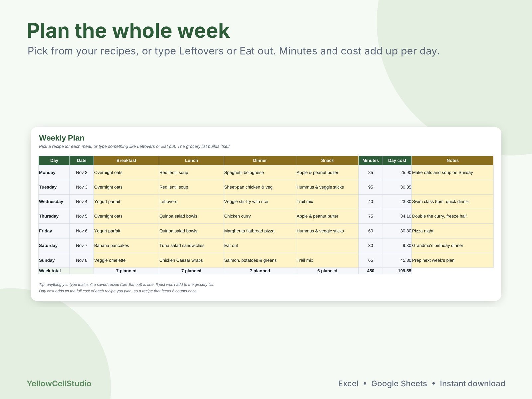Image resolution: width=532 pixels, height=399 pixels.
Task: Click Friday's Hummus & veggie sticks snack
Action: [x=327, y=231]
